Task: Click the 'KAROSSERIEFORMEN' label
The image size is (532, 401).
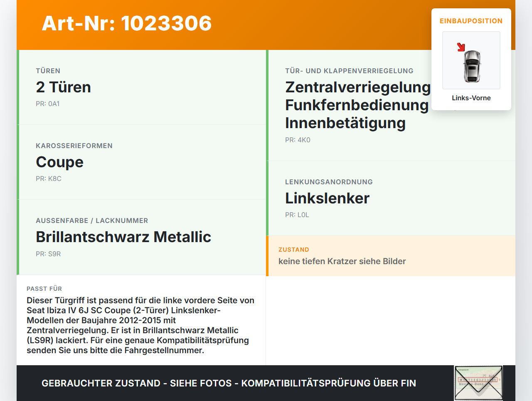Action: [74, 146]
